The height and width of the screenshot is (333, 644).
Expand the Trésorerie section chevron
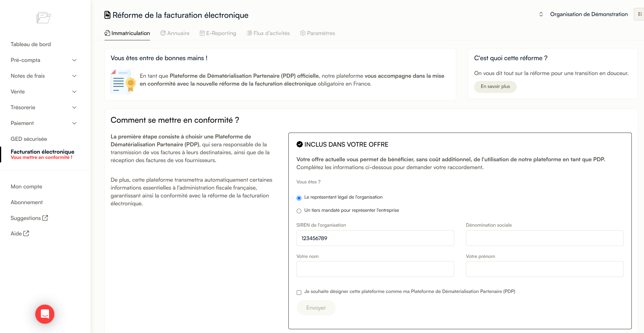click(x=74, y=107)
